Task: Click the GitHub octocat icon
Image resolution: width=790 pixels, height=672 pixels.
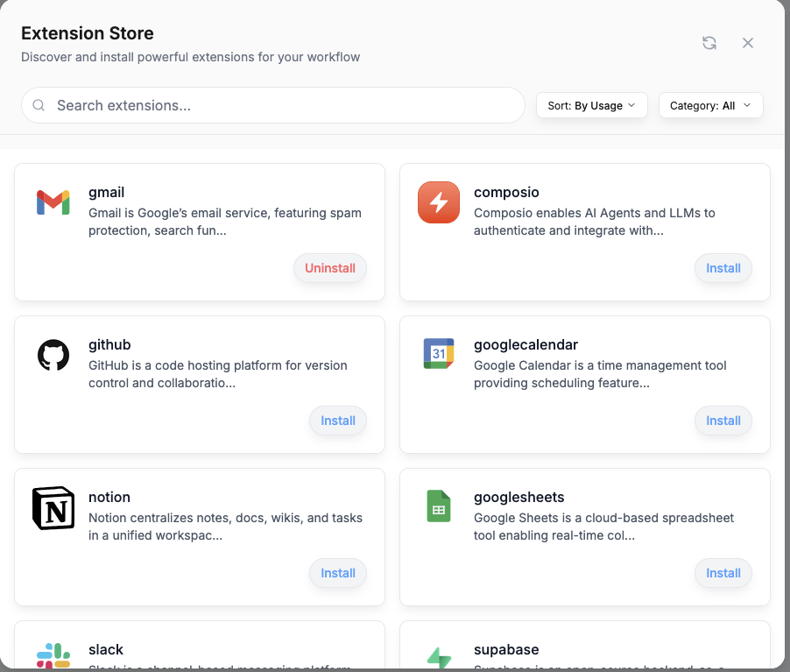Action: tap(53, 355)
